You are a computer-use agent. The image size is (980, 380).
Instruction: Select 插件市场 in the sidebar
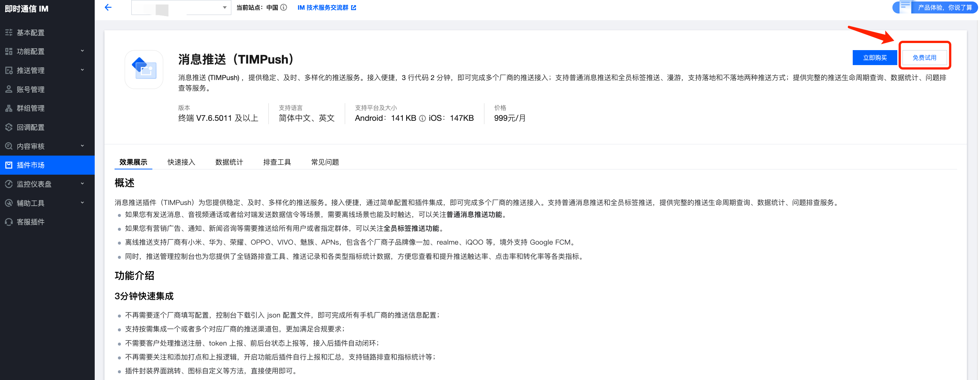point(47,165)
